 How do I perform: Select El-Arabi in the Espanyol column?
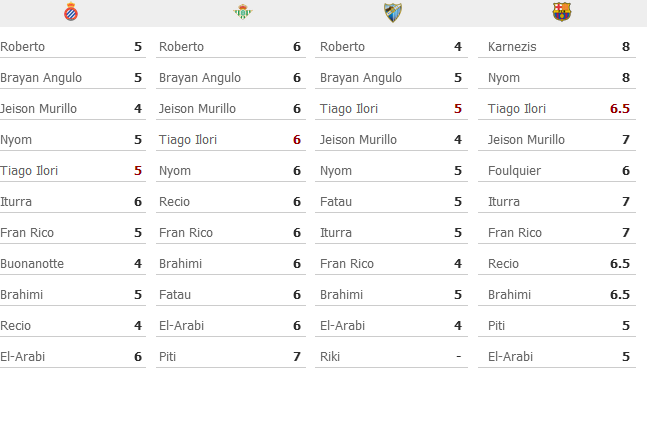[x=22, y=357]
